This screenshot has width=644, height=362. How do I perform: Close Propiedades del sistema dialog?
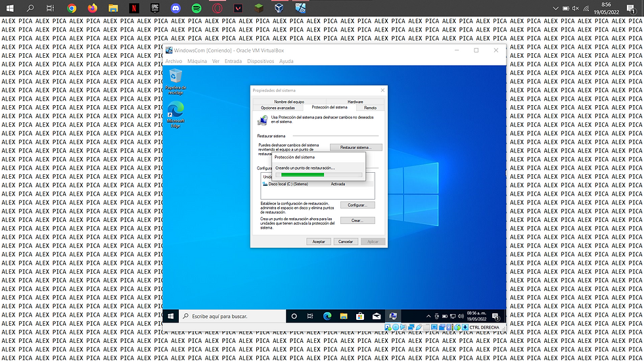click(382, 90)
